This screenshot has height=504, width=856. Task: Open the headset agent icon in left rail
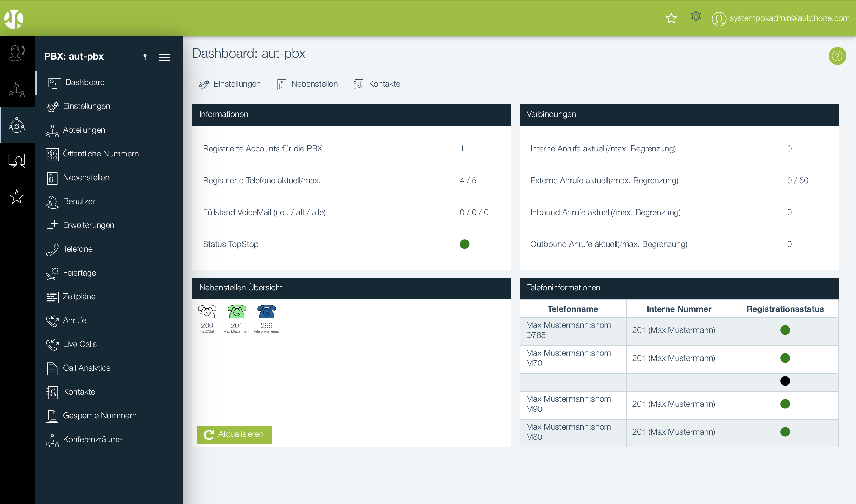point(17,53)
